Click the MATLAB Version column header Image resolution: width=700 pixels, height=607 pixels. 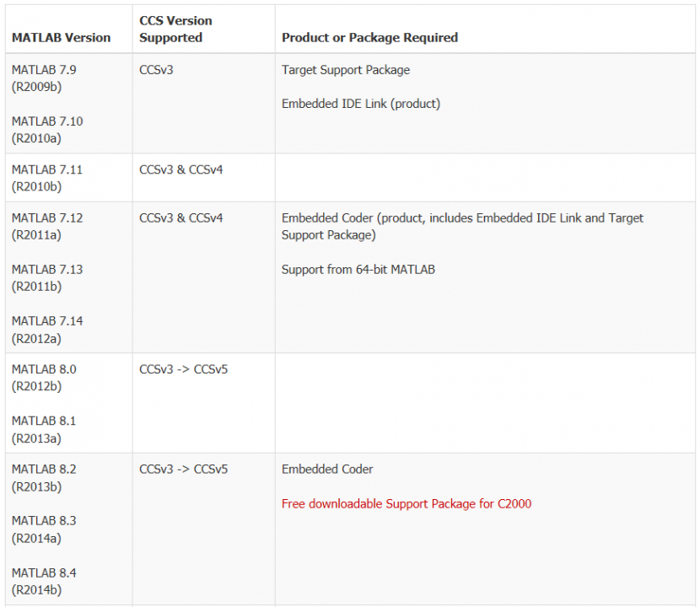(61, 37)
